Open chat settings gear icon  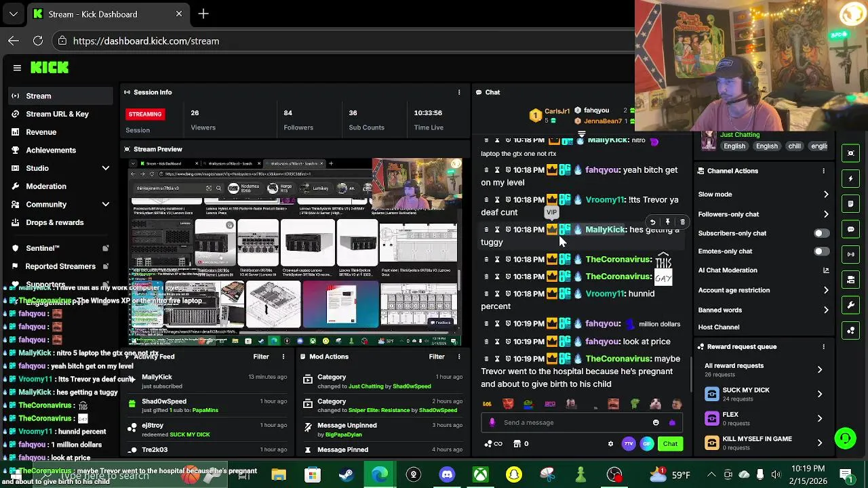(x=610, y=444)
